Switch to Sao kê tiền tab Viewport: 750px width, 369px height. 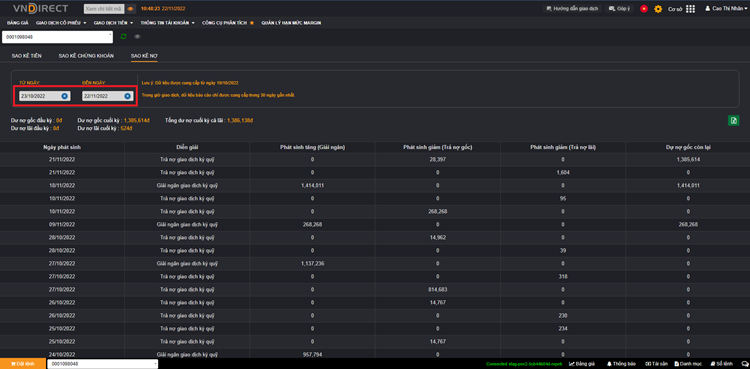(x=26, y=56)
